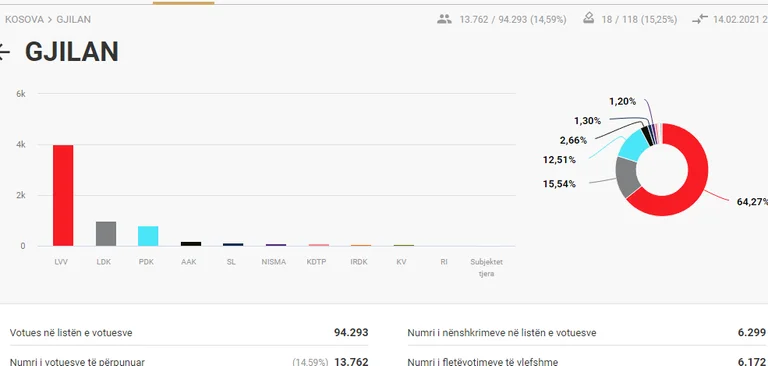This screenshot has height=366, width=768.
Task: Select the red LVV bar in chart
Action: [x=63, y=195]
